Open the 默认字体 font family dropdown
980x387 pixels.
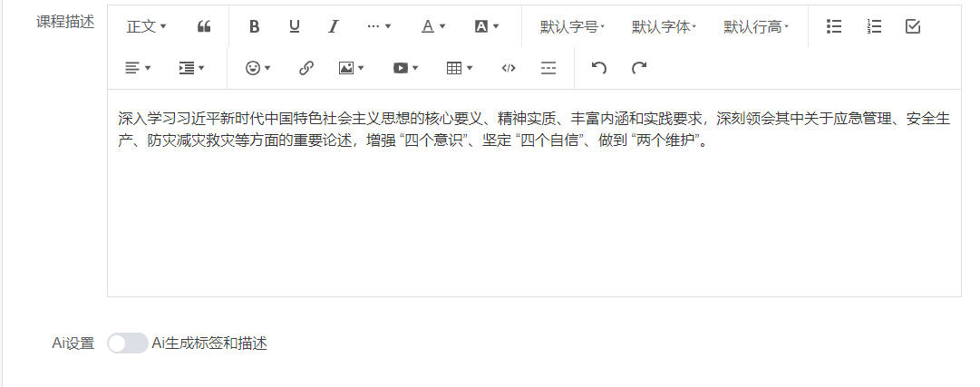tap(664, 27)
